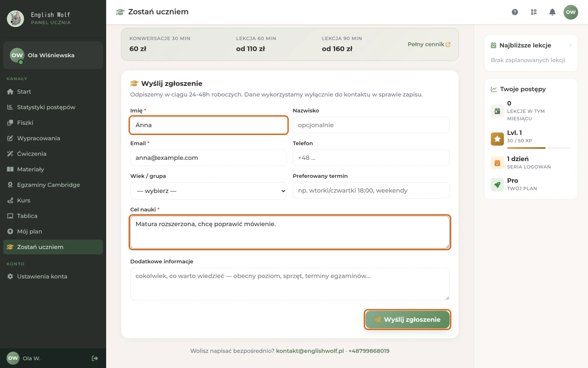Open notifications bell icon
The image size is (588, 368).
coord(552,12)
